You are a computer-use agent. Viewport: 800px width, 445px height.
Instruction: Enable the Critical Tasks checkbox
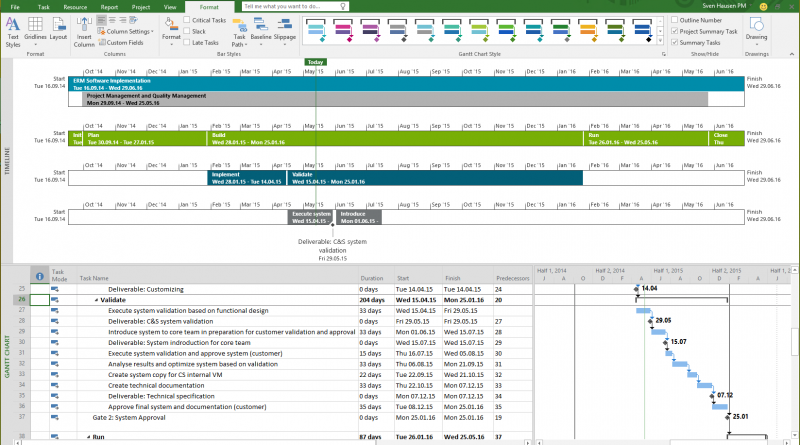188,20
